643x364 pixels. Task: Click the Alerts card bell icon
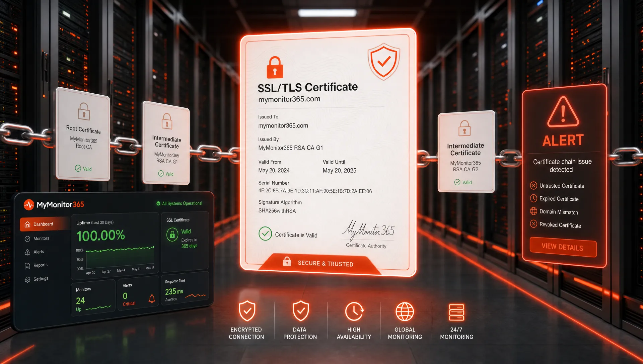152,298
